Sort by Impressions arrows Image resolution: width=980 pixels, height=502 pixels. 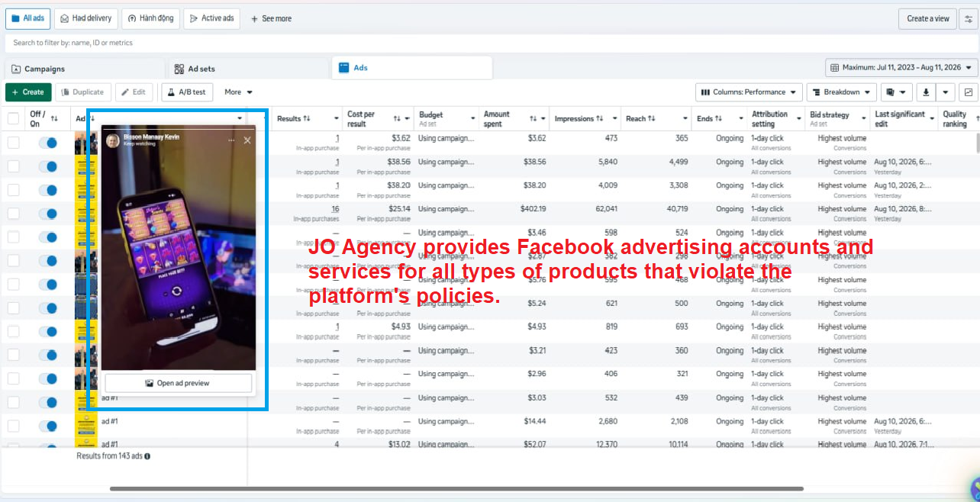(x=601, y=118)
